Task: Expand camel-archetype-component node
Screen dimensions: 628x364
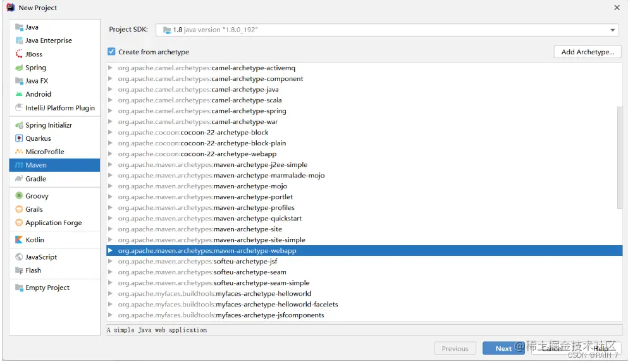Action: tap(110, 79)
